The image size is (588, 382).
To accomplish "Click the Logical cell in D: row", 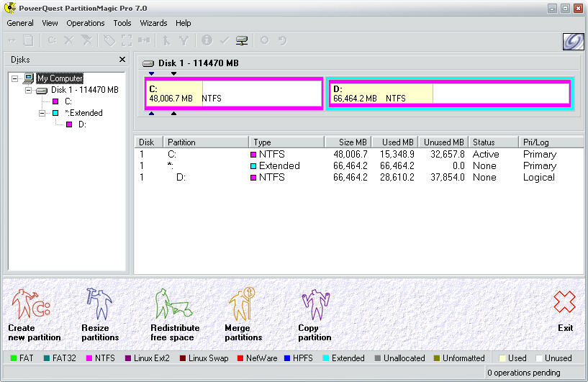I will [538, 177].
